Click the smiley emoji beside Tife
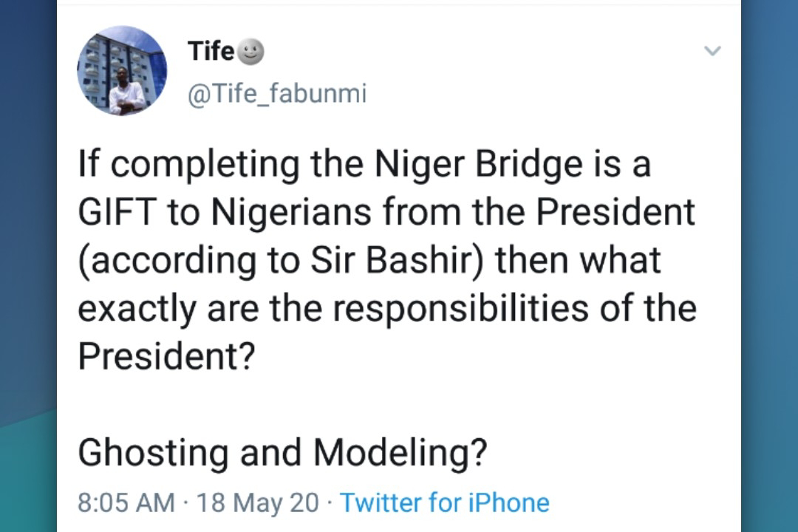The width and height of the screenshot is (798, 532). pyautogui.click(x=251, y=51)
